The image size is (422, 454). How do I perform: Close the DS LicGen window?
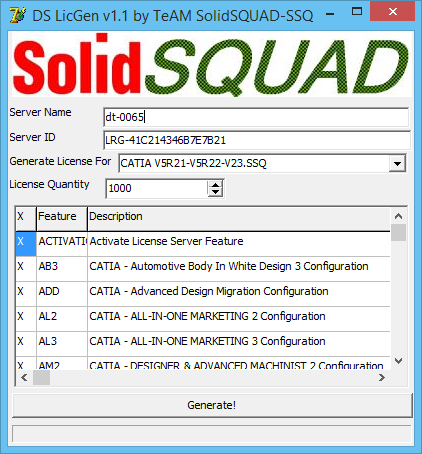tap(393, 12)
